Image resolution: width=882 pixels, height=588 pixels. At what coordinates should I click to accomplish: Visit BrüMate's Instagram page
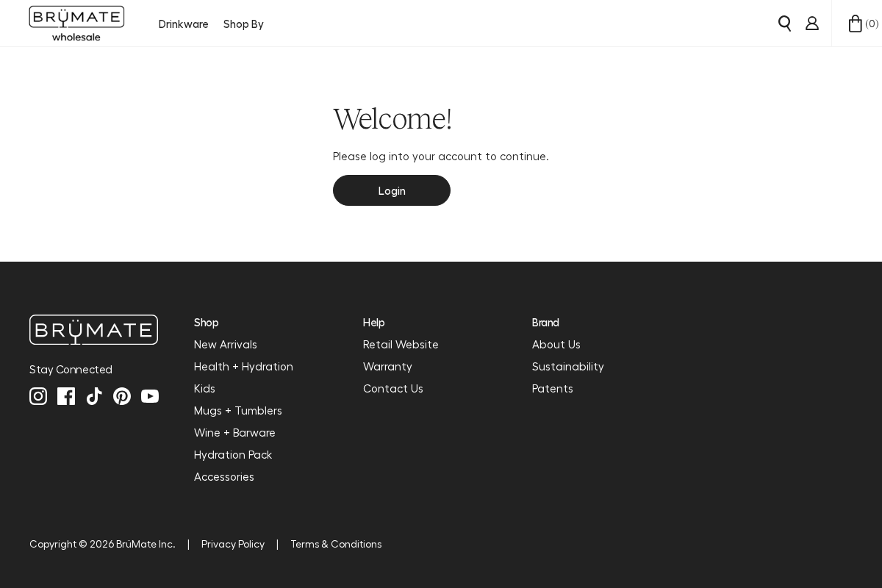pyautogui.click(x=38, y=396)
